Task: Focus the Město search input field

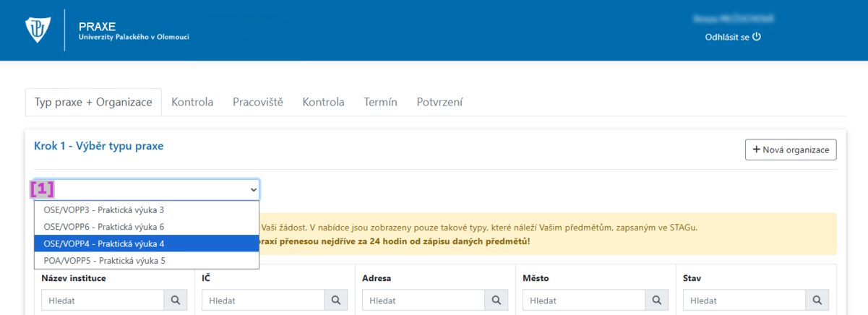Action: click(x=583, y=300)
